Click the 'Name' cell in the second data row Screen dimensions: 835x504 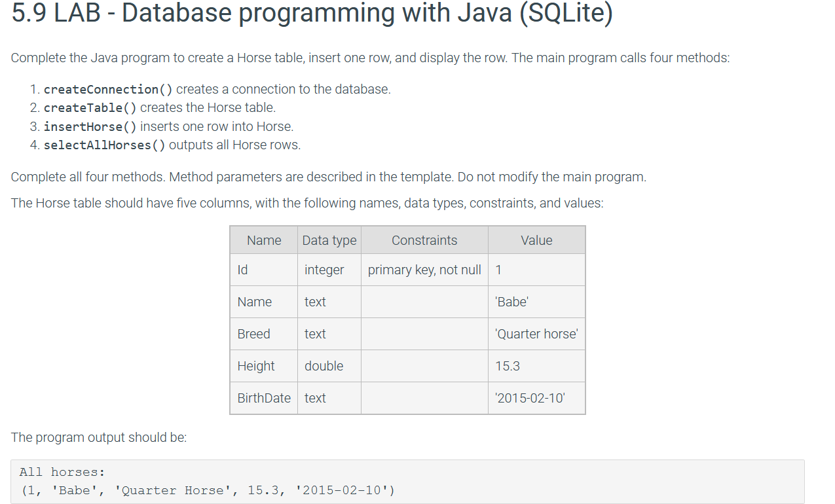click(264, 302)
